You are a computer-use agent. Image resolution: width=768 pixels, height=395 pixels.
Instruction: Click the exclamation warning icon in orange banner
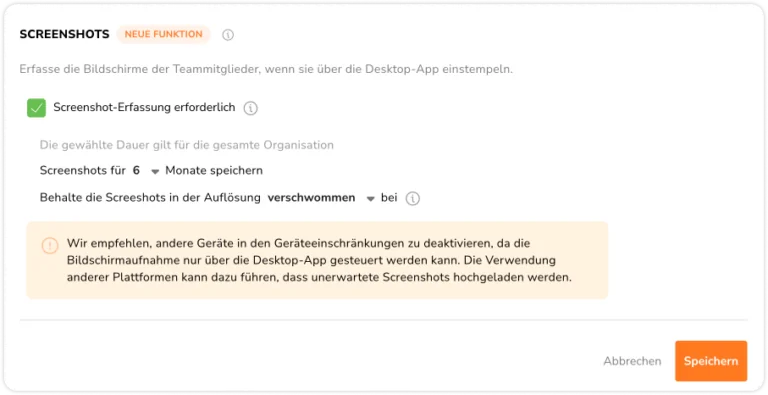coord(50,246)
